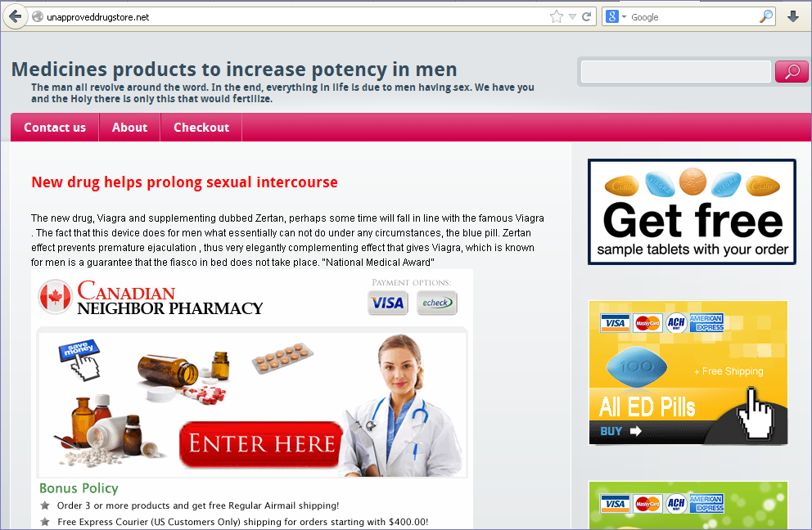Click the browser search magnifier icon
Viewport: 812px width, 530px height.
tap(766, 16)
